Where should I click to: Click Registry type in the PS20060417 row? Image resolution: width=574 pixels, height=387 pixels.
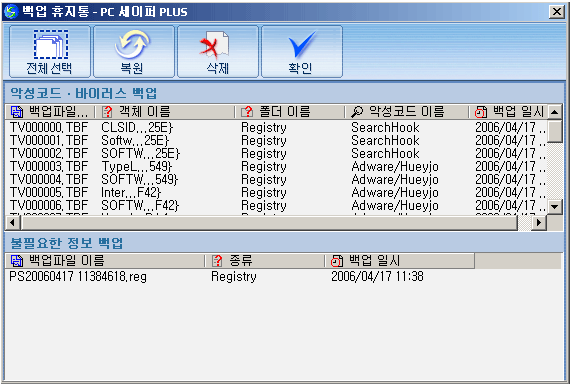(x=234, y=276)
